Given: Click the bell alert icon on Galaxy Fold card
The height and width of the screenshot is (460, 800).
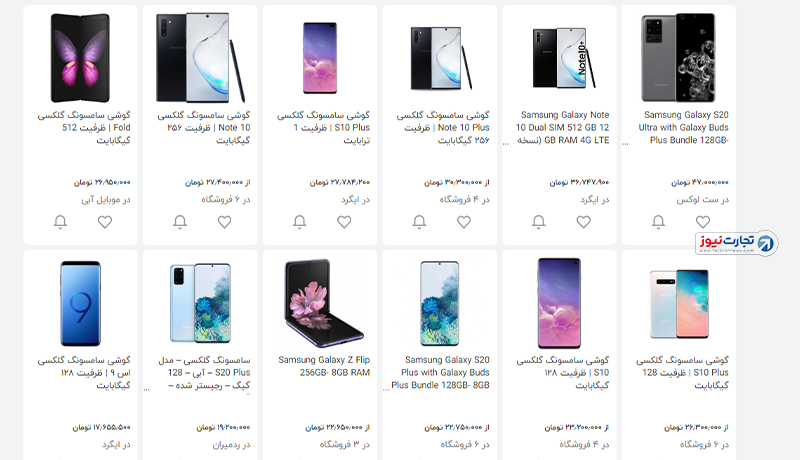Looking at the screenshot, I should [x=60, y=222].
